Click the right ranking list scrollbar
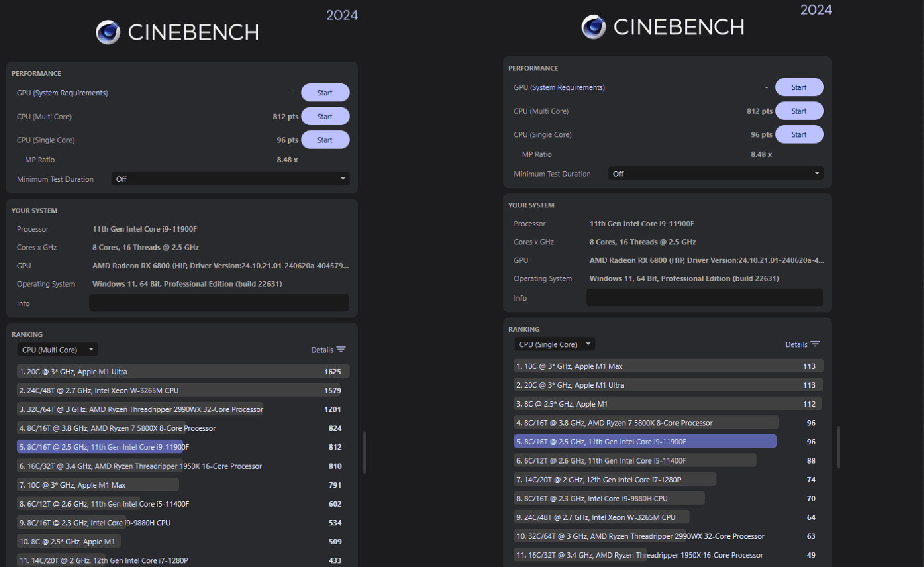 pyautogui.click(x=838, y=447)
